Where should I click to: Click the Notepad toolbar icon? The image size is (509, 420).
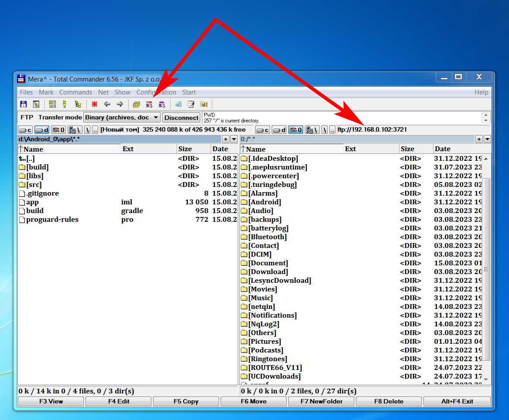tap(191, 104)
